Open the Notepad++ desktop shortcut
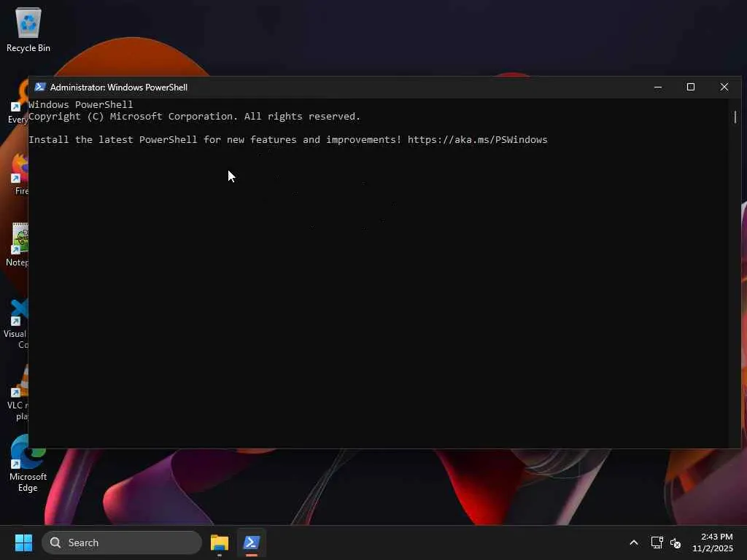This screenshot has height=560, width=747. pyautogui.click(x=18, y=245)
